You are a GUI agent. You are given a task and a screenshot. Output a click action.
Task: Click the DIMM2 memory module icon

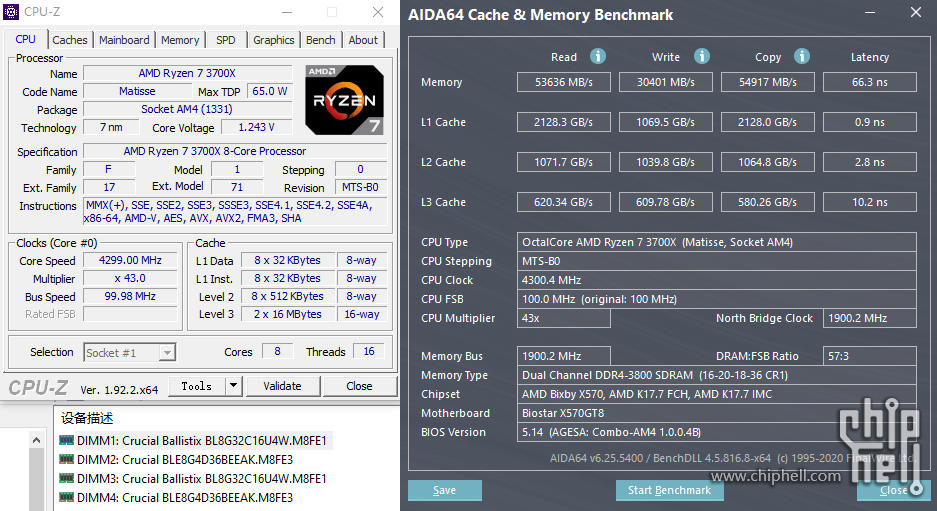click(66, 460)
